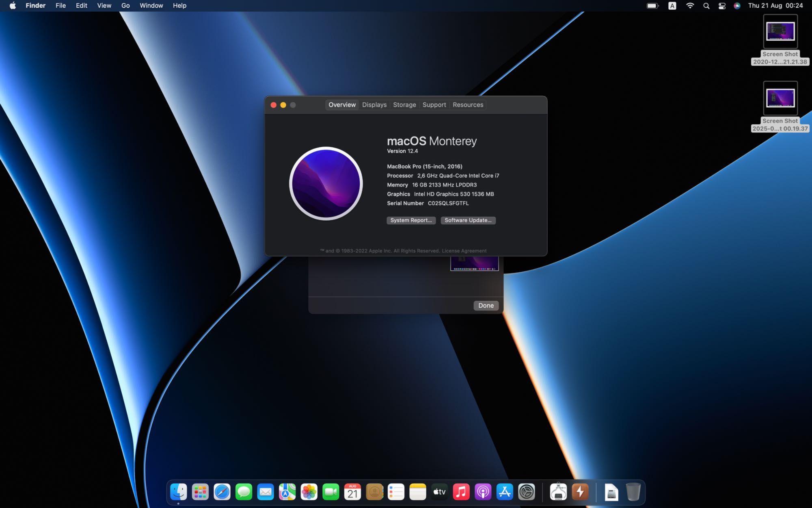
Task: Open the Apple menu
Action: (13, 6)
